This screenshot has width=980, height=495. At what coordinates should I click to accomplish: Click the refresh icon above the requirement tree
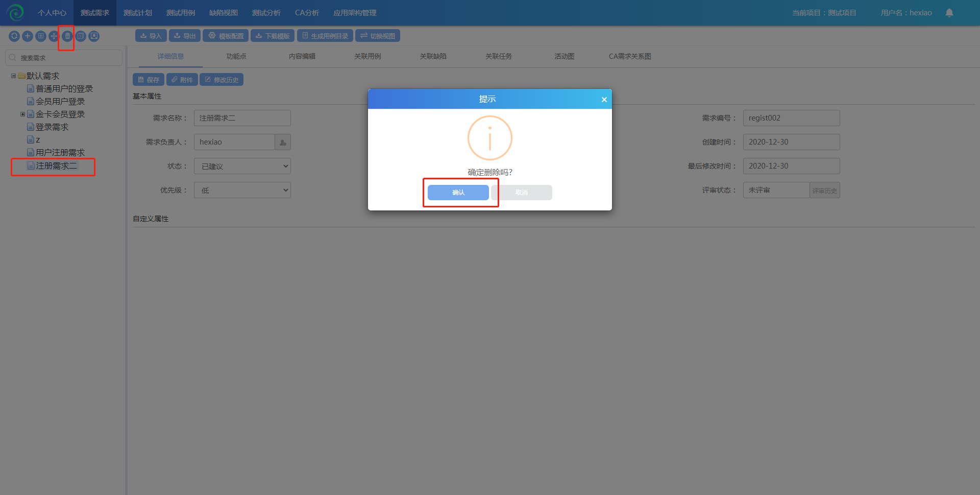[x=14, y=36]
